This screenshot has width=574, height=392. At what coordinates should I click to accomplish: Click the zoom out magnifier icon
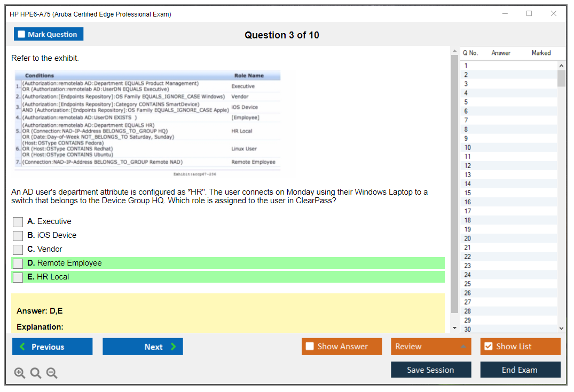52,373
